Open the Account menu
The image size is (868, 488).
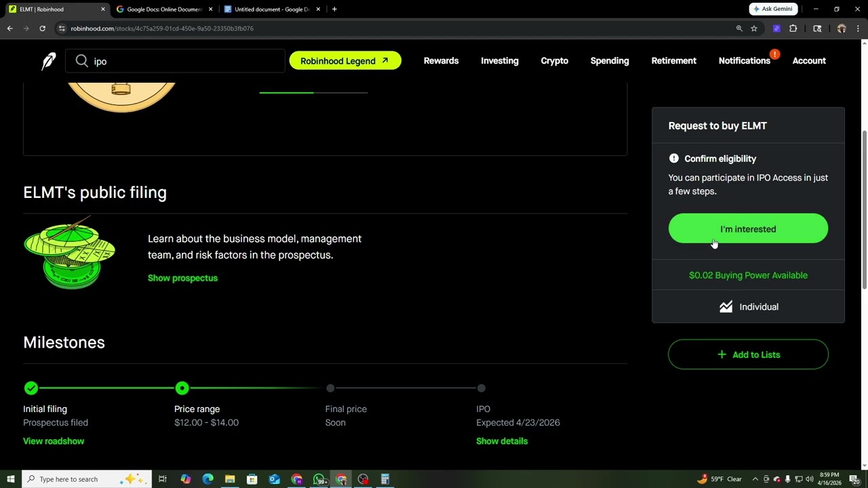809,61
